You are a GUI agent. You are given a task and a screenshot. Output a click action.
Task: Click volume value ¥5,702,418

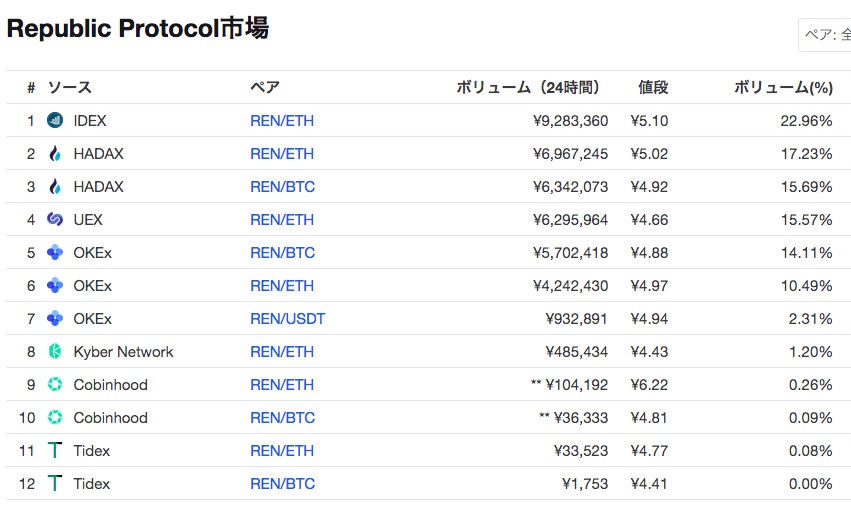(x=570, y=253)
